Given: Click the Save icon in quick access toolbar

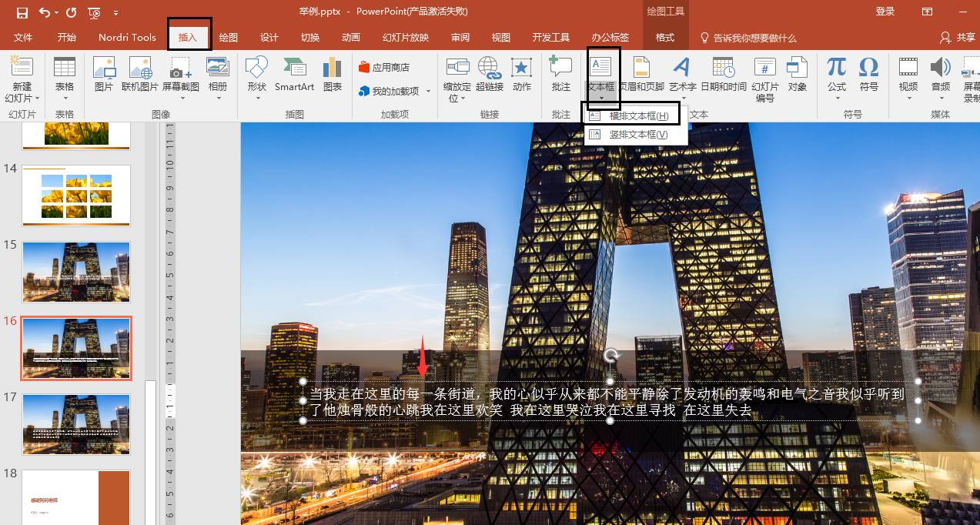Looking at the screenshot, I should tap(22, 12).
